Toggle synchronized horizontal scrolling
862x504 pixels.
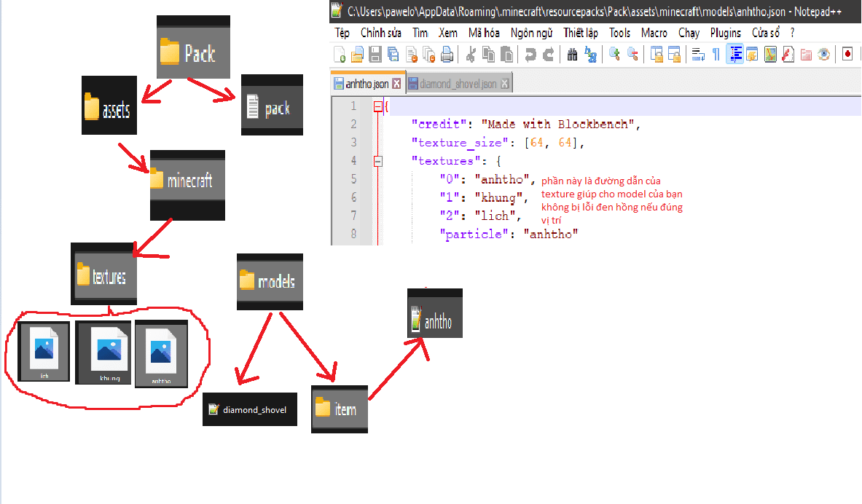click(x=675, y=55)
